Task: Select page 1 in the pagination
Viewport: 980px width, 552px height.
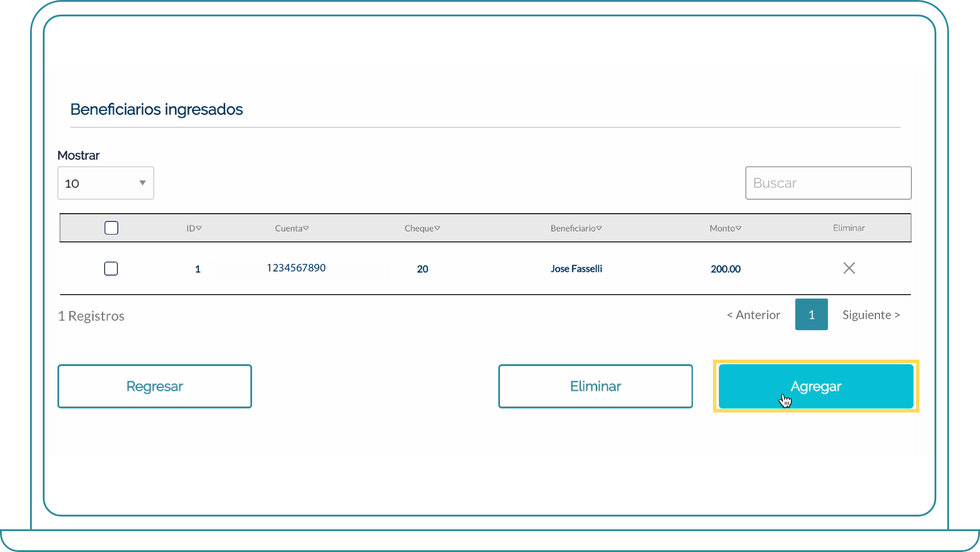Action: 811,314
